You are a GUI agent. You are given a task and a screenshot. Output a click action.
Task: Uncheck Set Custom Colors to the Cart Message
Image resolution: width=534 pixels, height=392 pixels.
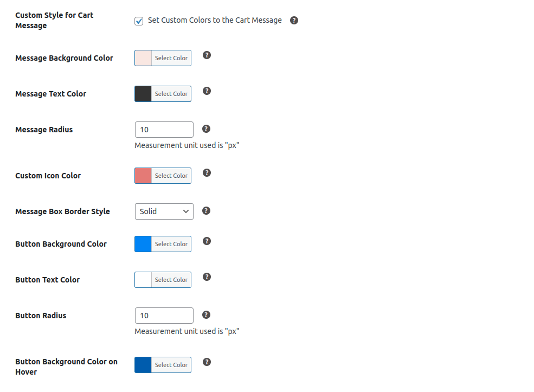(x=139, y=21)
